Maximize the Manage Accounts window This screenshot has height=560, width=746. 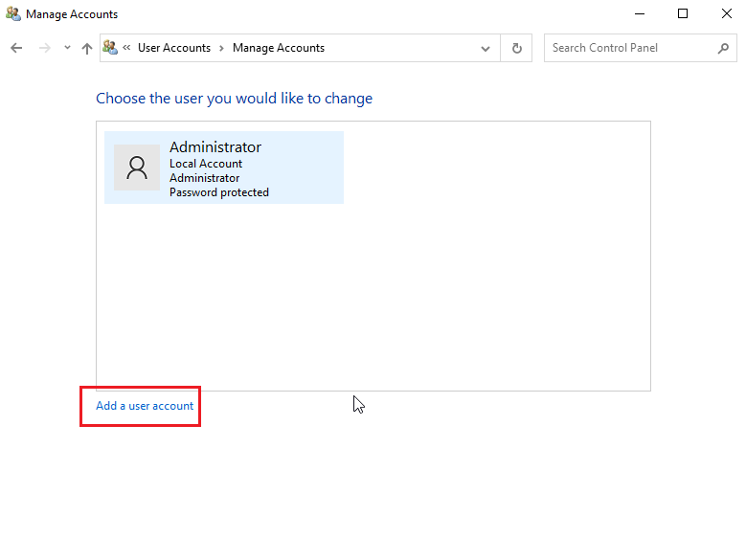[683, 14]
